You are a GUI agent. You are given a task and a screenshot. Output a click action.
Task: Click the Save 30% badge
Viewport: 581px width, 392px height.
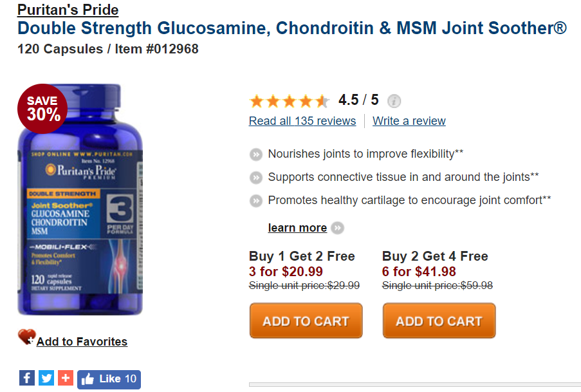tap(43, 108)
